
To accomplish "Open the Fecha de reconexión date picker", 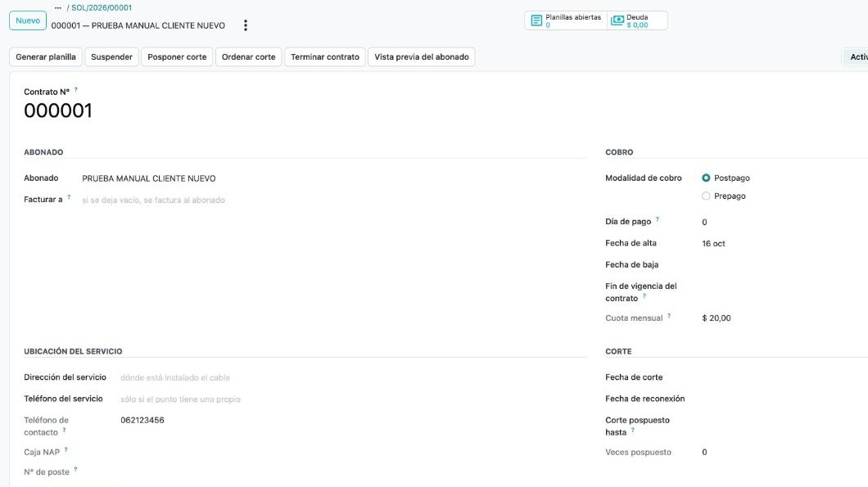I will (784, 399).
